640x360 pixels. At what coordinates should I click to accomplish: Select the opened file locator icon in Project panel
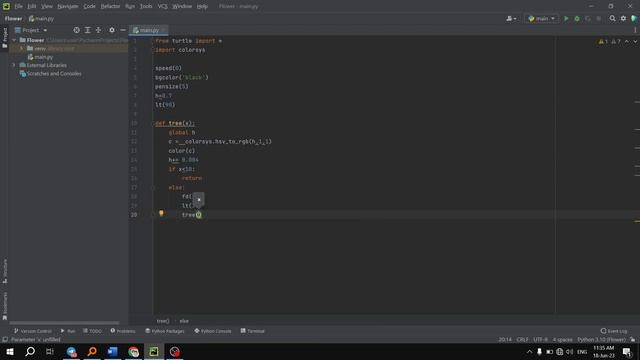click(76, 30)
